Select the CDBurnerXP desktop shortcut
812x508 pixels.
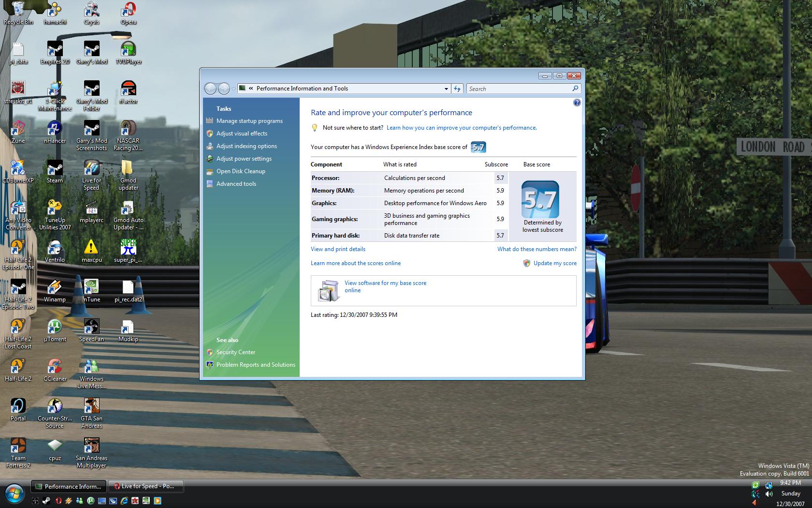coord(18,172)
